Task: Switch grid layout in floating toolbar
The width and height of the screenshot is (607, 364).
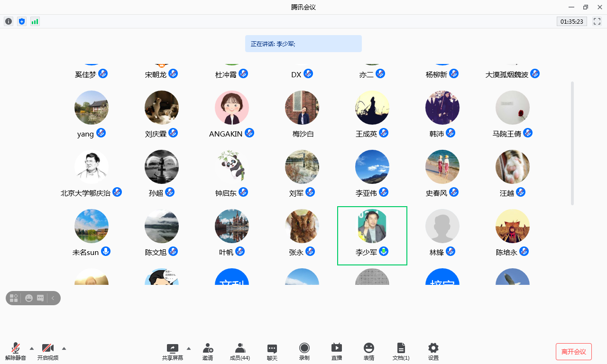Action: coord(14,298)
